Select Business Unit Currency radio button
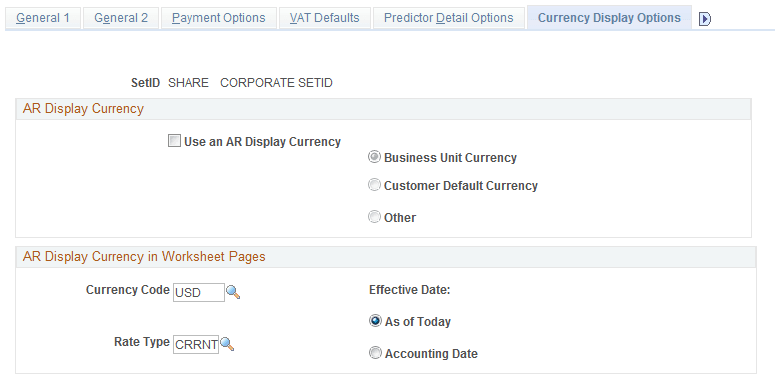This screenshot has height=380, width=779. 374,157
